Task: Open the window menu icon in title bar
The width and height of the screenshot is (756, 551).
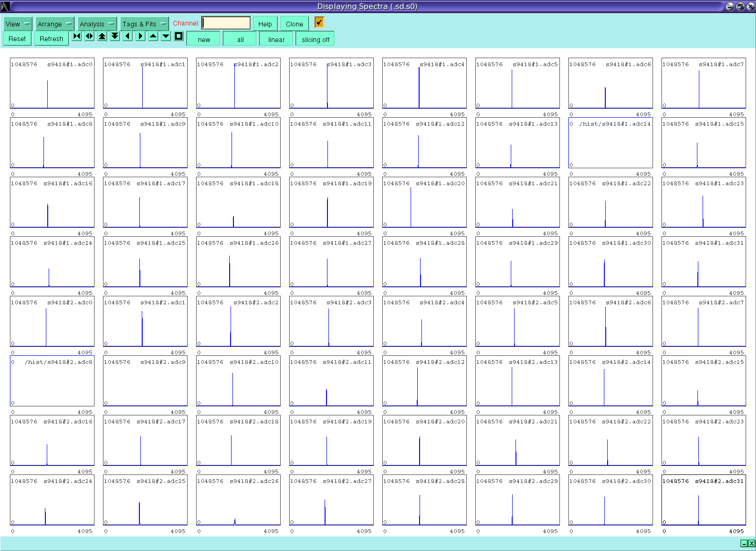Action: coord(5,6)
